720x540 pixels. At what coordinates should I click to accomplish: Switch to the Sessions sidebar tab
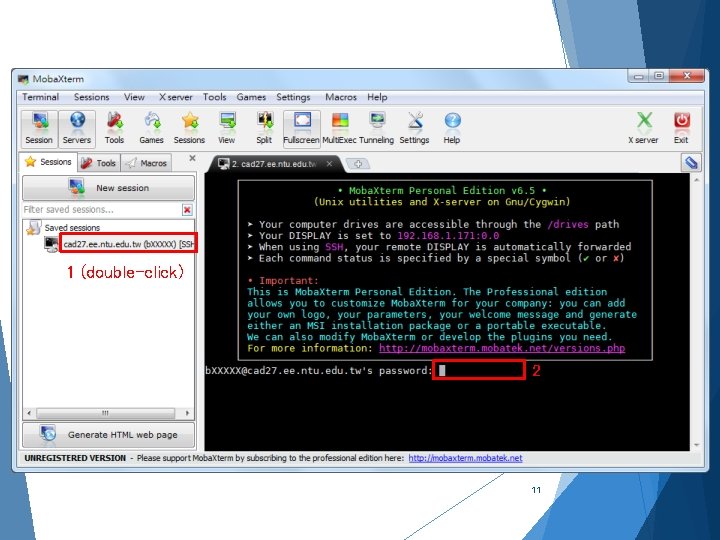48,162
